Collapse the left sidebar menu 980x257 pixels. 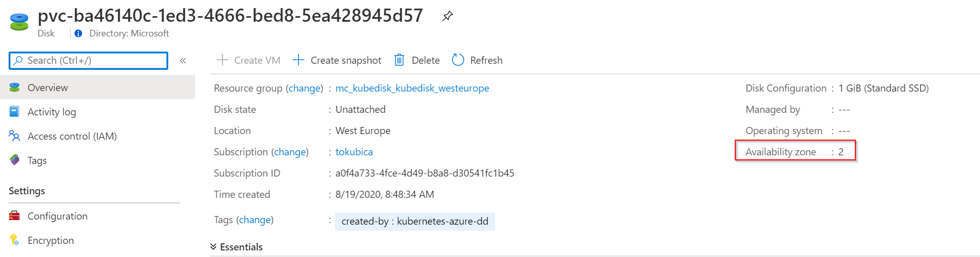click(x=183, y=61)
